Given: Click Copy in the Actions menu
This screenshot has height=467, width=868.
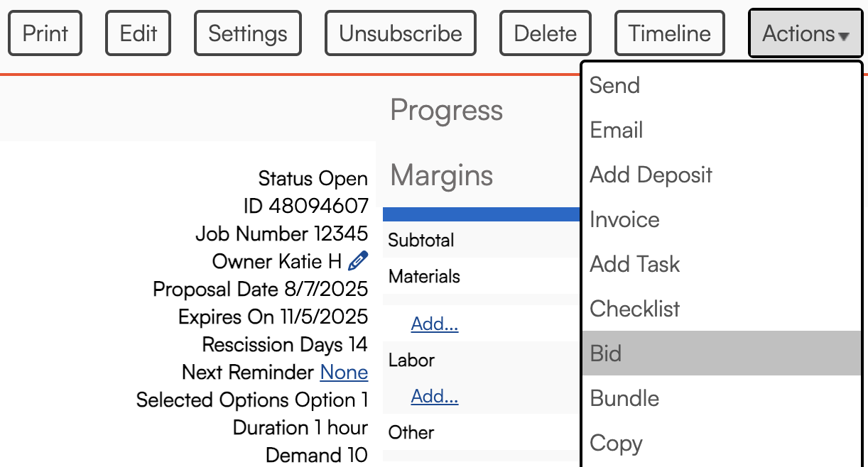Looking at the screenshot, I should (x=616, y=443).
